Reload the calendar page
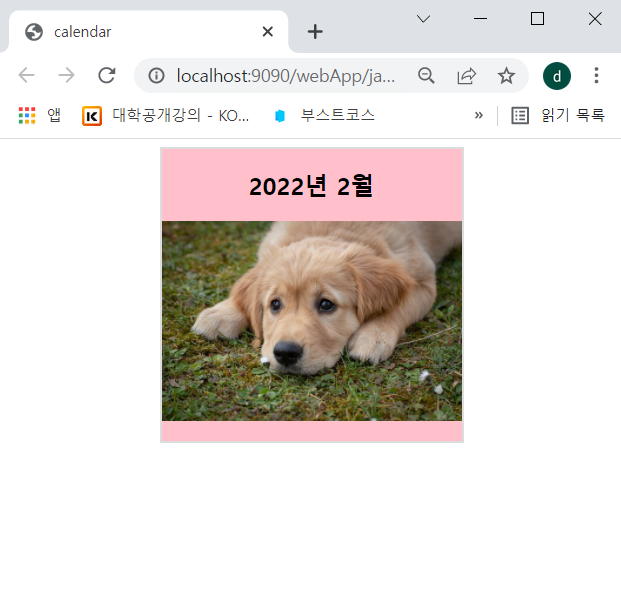The height and width of the screenshot is (614, 621). click(107, 75)
